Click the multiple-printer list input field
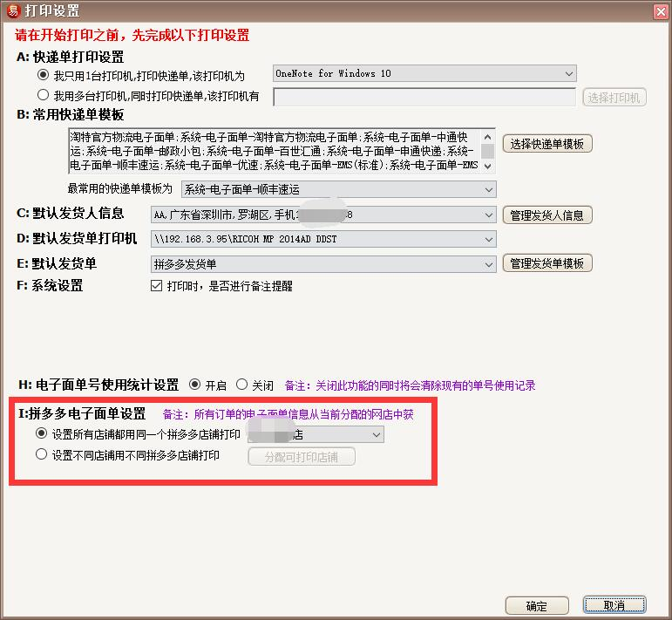 [x=424, y=97]
